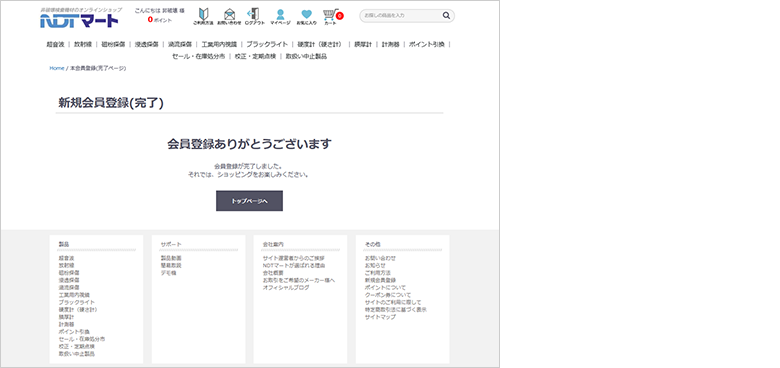This screenshot has height=368, width=780.
Task: Open ブラックライト in the top category menu
Action: pos(267,44)
